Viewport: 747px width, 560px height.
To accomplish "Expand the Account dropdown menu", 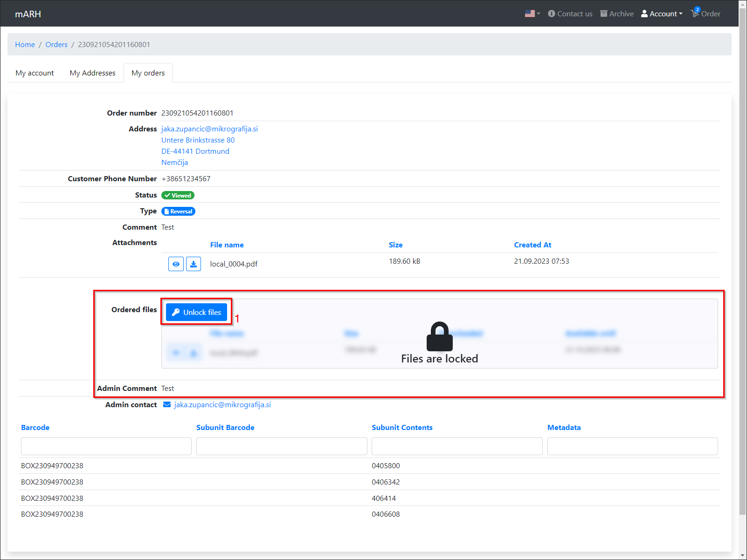I will (x=662, y=14).
